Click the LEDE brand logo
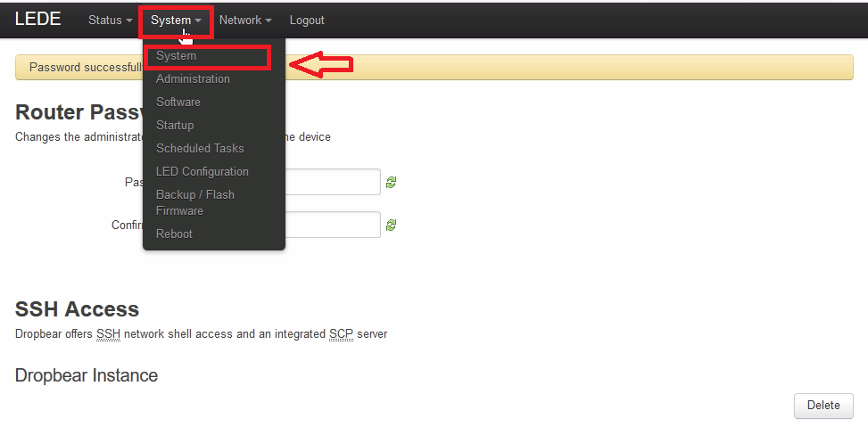This screenshot has width=868, height=427. 37,20
